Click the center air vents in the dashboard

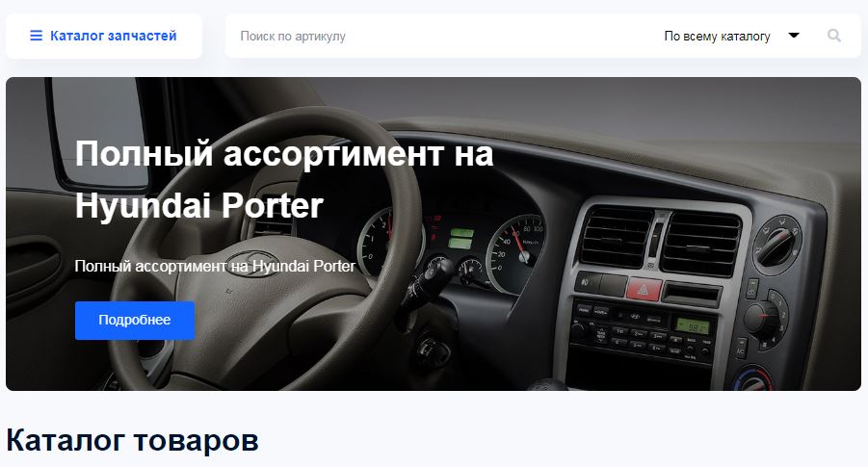pyautogui.click(x=660, y=242)
